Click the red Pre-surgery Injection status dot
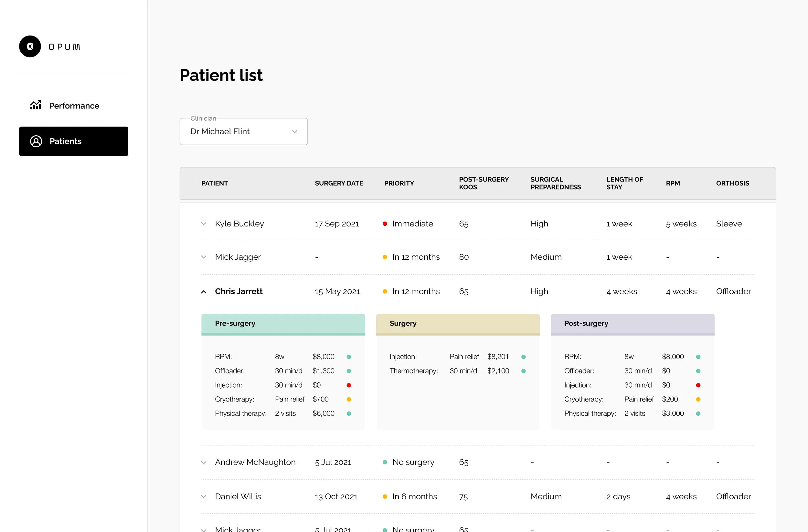 [349, 385]
